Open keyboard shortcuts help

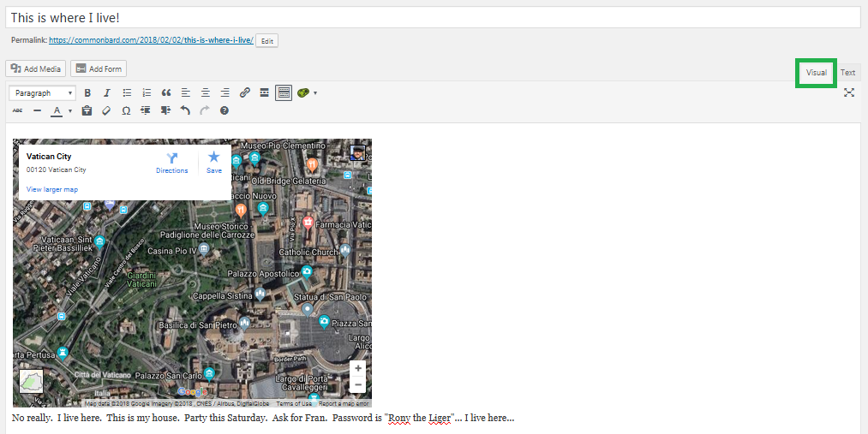pos(224,110)
